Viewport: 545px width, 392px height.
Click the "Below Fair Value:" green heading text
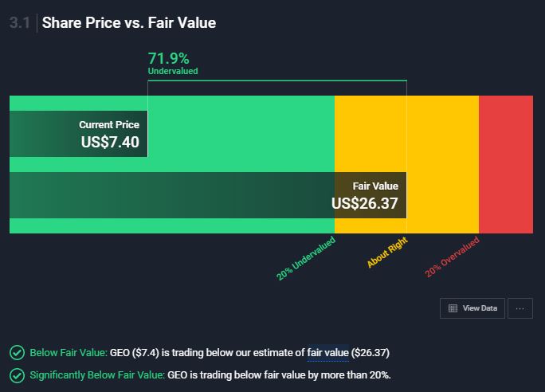pos(68,352)
